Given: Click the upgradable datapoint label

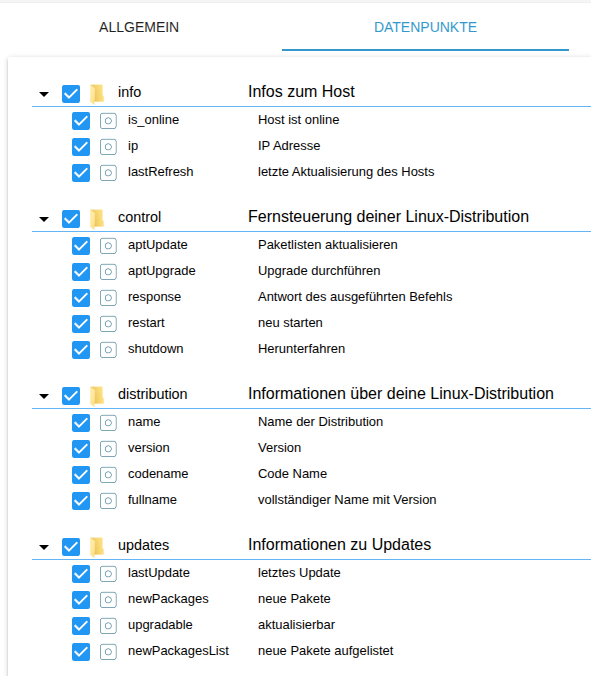Looking at the screenshot, I should pyautogui.click(x=160, y=625).
